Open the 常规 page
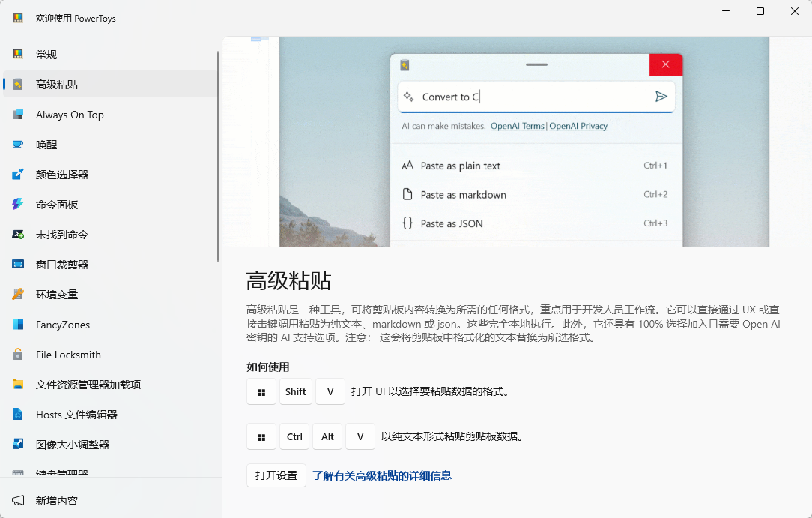812x518 pixels. click(110, 54)
